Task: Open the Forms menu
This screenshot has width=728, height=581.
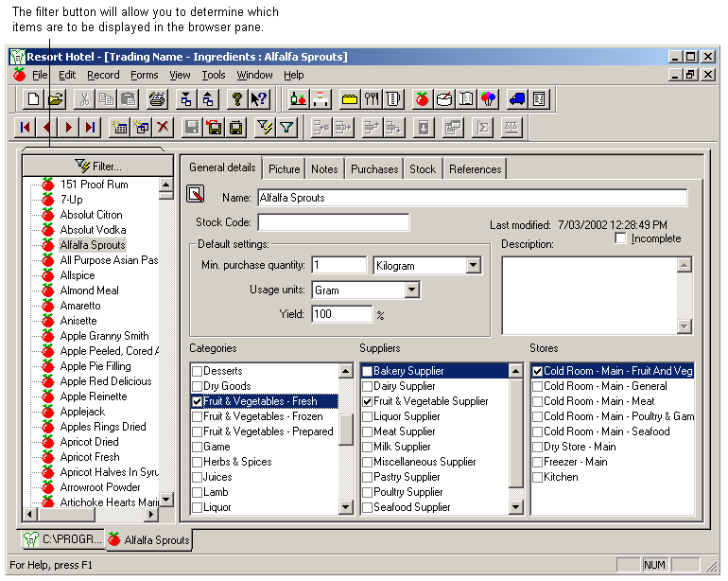Action: point(145,75)
